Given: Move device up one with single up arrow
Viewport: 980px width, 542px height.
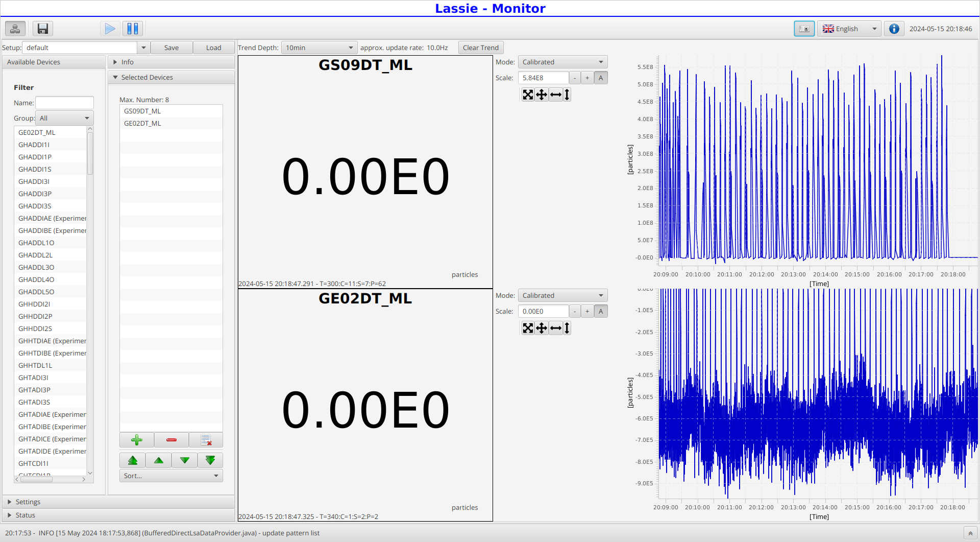Looking at the screenshot, I should pyautogui.click(x=159, y=460).
